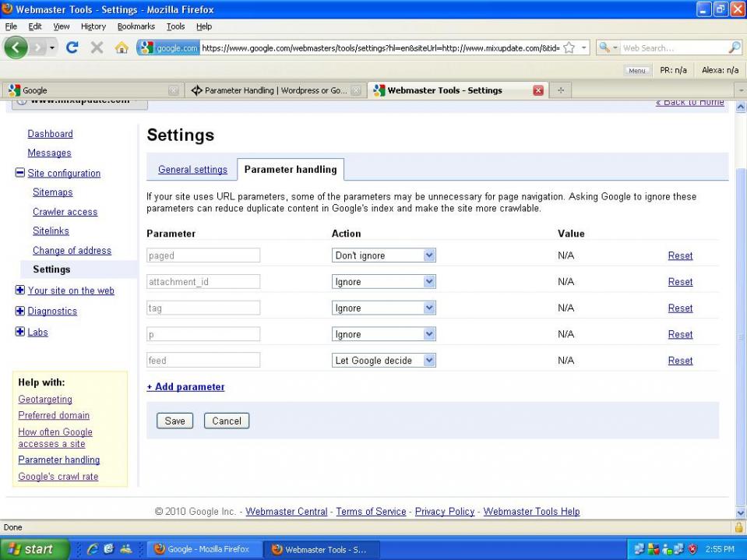Switch to the General settings tab

pos(192,170)
